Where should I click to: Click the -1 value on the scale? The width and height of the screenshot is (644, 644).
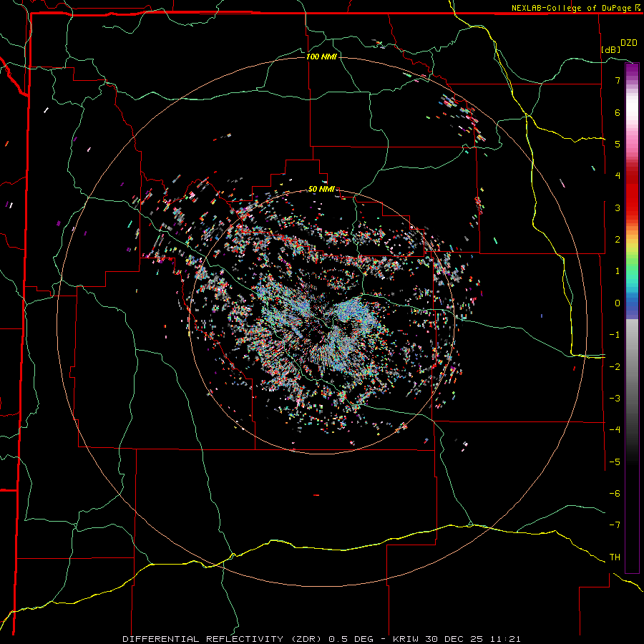[x=615, y=335]
